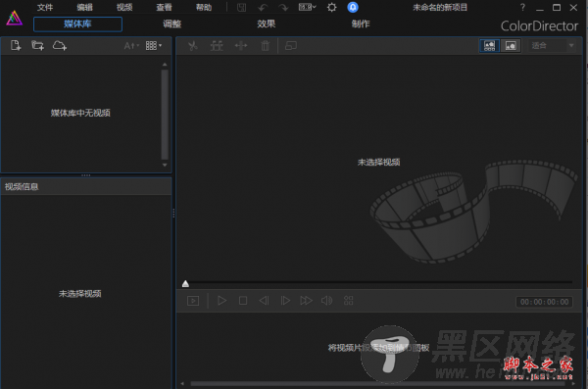The width and height of the screenshot is (588, 389).
Task: Click the 00:00:00:00 timecode field
Action: (x=545, y=302)
